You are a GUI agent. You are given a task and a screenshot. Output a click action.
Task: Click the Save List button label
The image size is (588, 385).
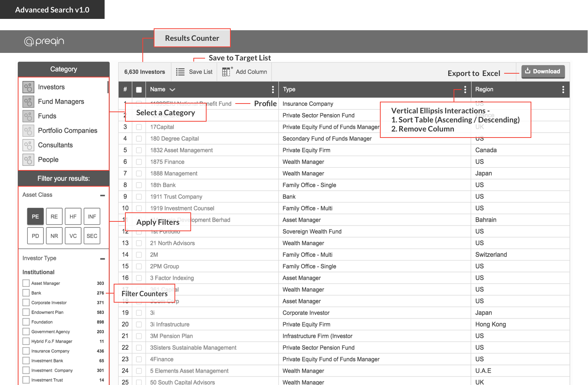coord(201,72)
